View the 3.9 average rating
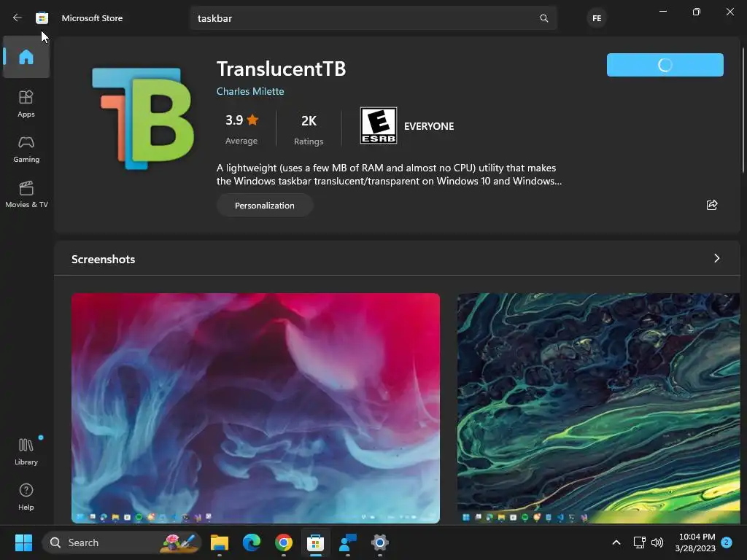This screenshot has height=560, width=747. click(241, 128)
